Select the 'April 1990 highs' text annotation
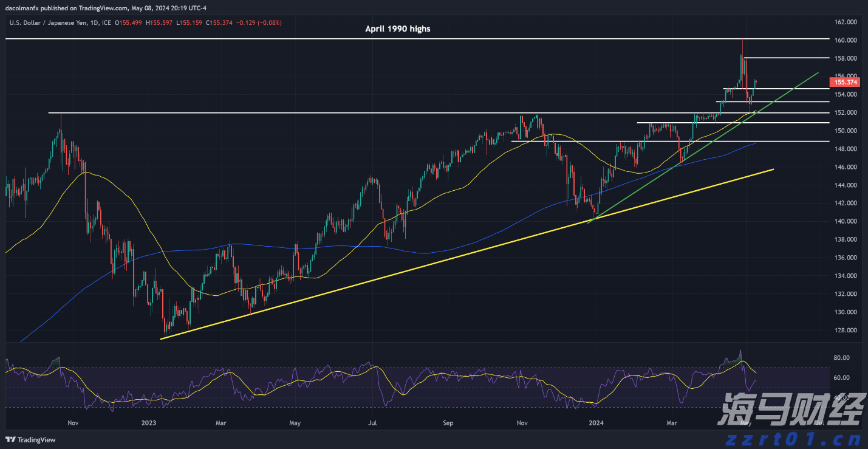Screen dimensions: 868x449 (398, 29)
